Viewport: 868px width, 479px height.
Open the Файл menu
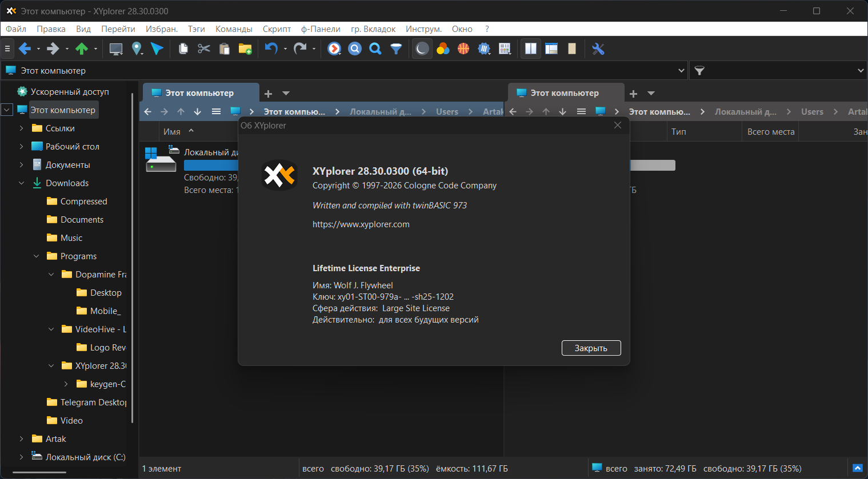click(x=16, y=29)
